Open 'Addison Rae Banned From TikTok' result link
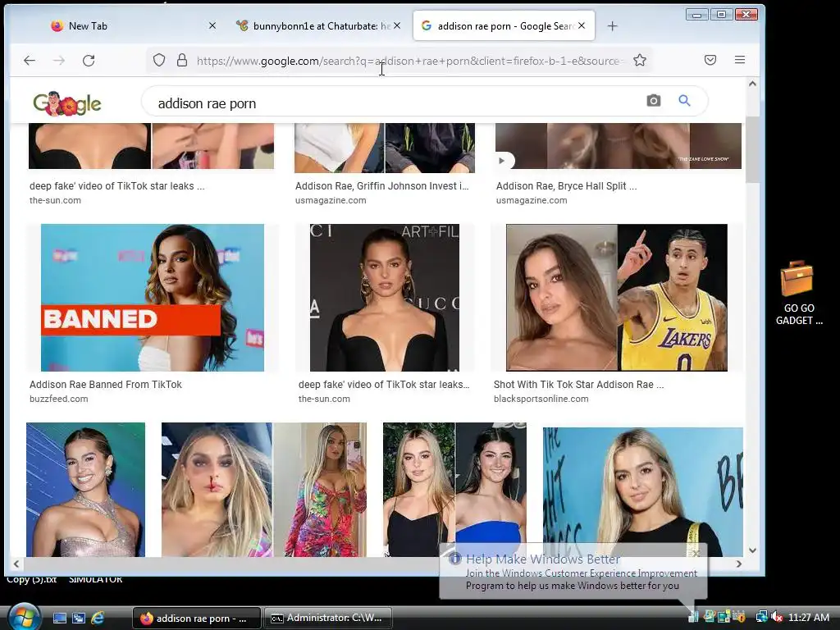This screenshot has width=840, height=630. click(106, 384)
